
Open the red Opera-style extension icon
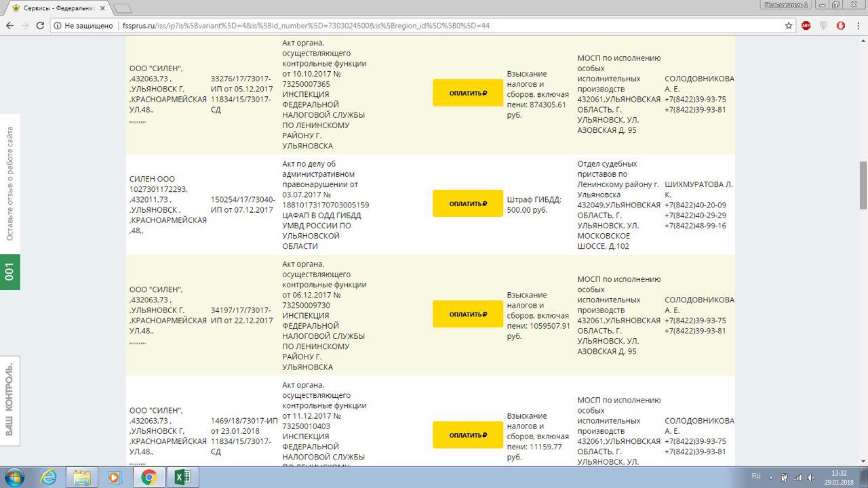pos(840,26)
